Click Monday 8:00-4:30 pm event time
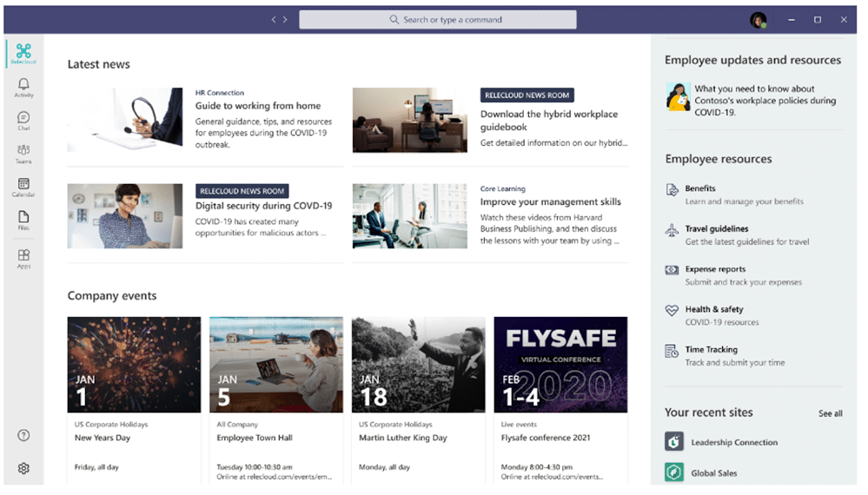This screenshot has width=868, height=495. [536, 467]
